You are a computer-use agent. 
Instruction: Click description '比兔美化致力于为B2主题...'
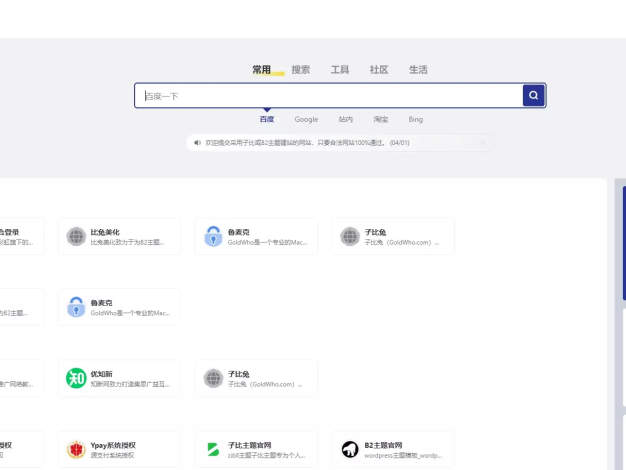(x=127, y=242)
